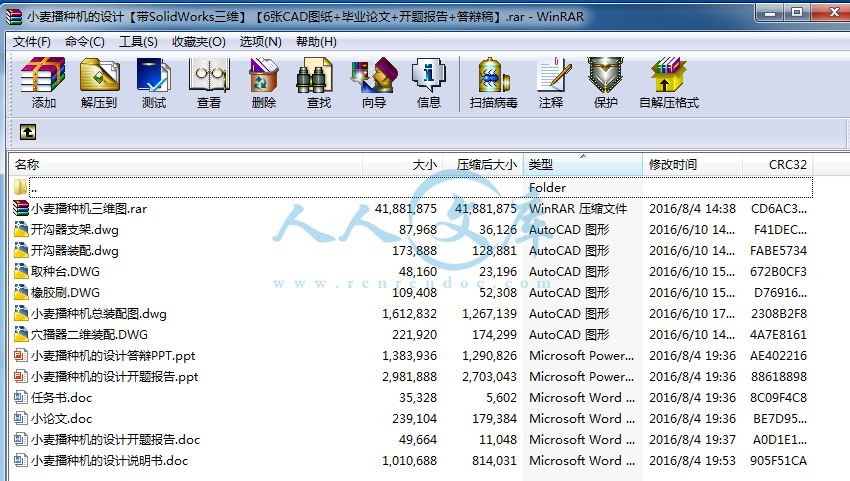Sort by Name (名称) column header

[x=185, y=164]
